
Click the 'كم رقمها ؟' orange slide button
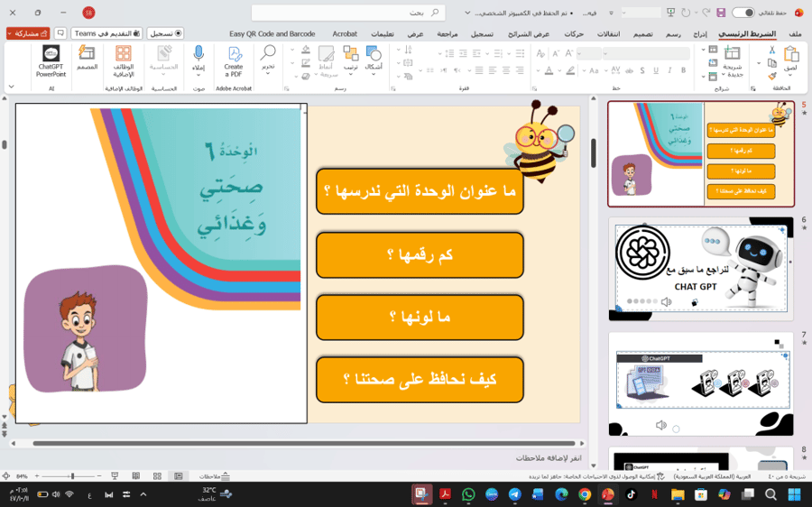tap(420, 254)
